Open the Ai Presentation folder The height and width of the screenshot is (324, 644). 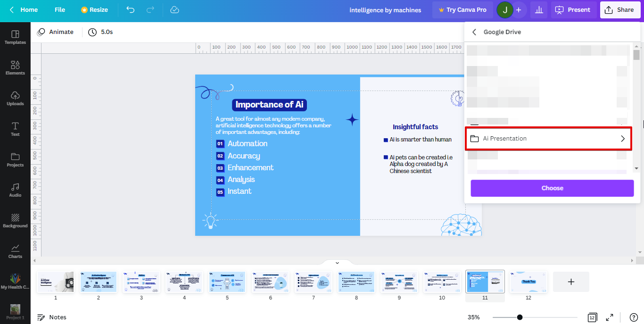click(548, 139)
